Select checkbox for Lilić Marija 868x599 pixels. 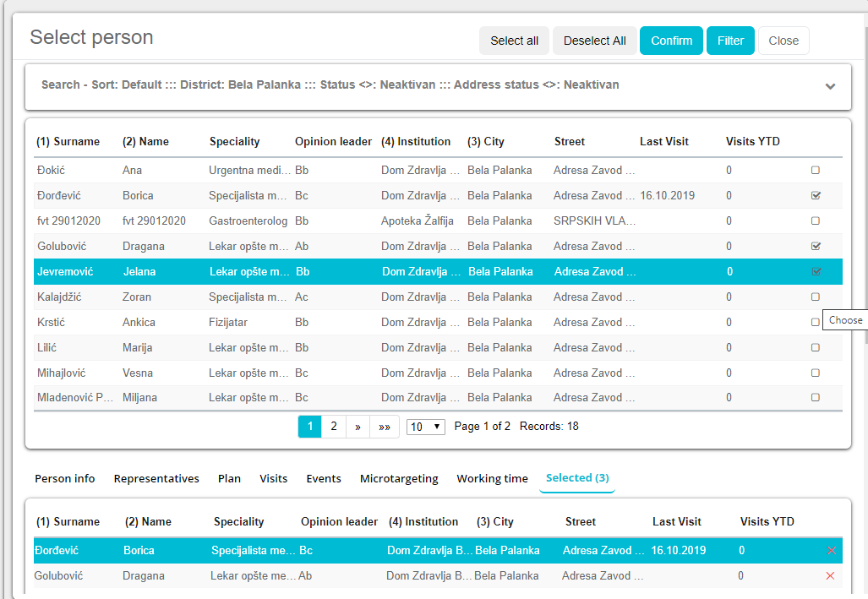click(x=816, y=348)
